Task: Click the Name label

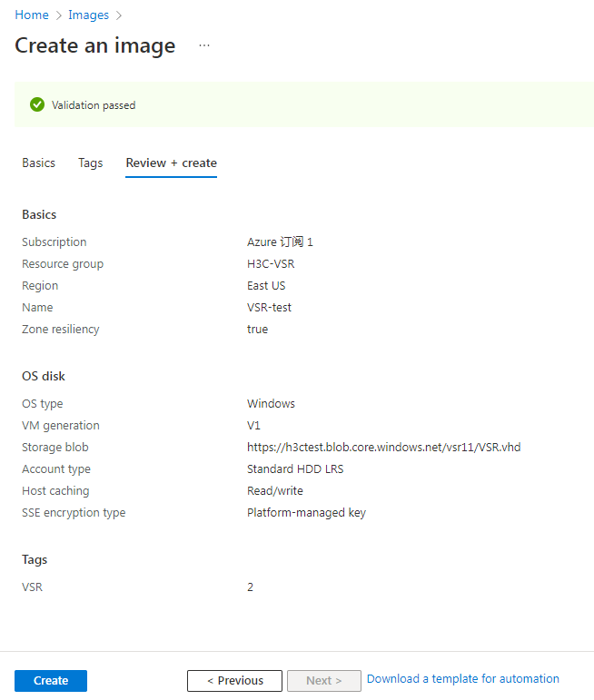Action: (37, 308)
